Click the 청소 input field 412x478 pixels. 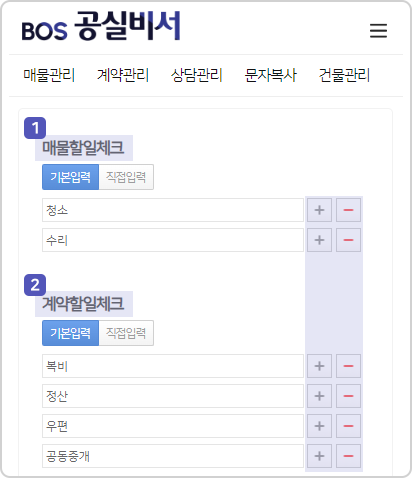[173, 210]
